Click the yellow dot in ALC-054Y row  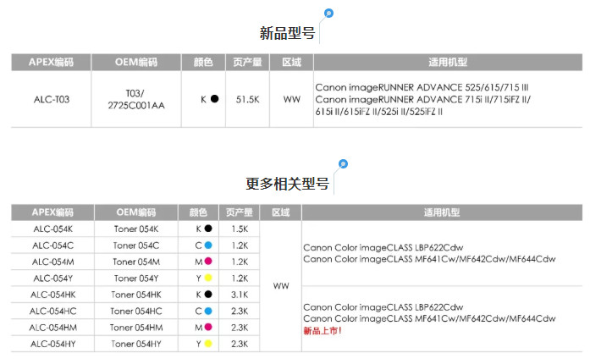[208, 278]
